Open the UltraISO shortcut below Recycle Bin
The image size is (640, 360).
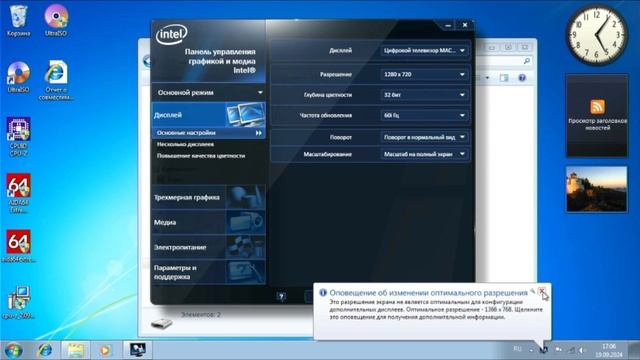pos(18,78)
